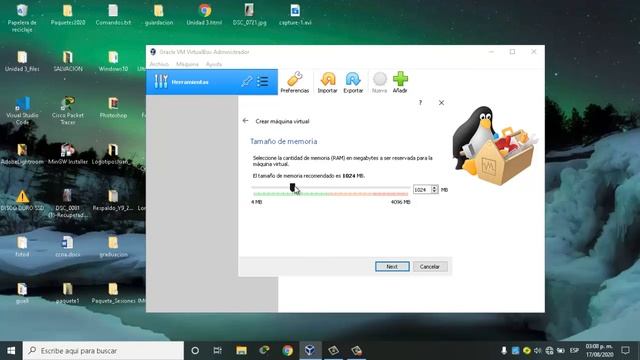Open the Herramientas list menu icon
640x360 pixels.
(x=263, y=82)
